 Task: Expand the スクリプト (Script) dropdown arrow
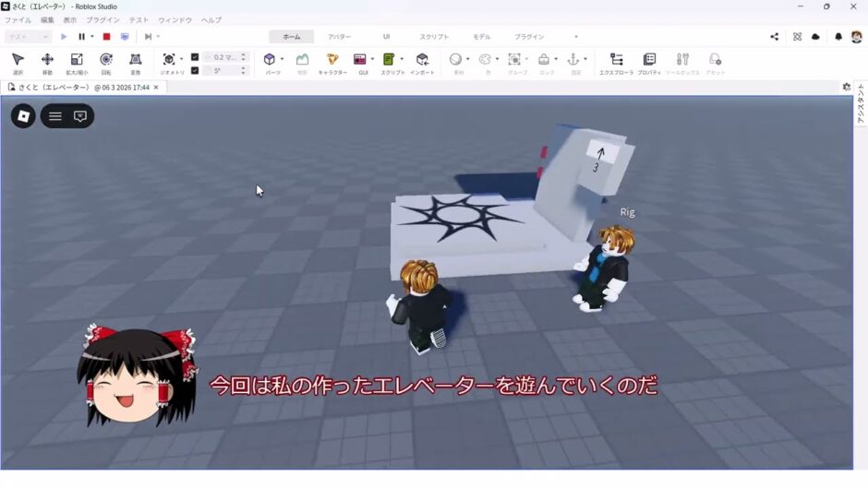point(402,59)
